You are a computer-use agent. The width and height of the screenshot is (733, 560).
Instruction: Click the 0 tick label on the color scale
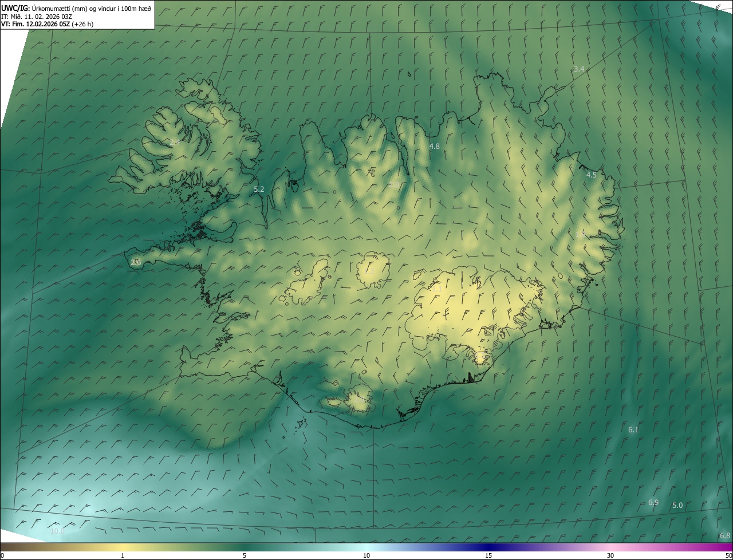(x=2, y=555)
